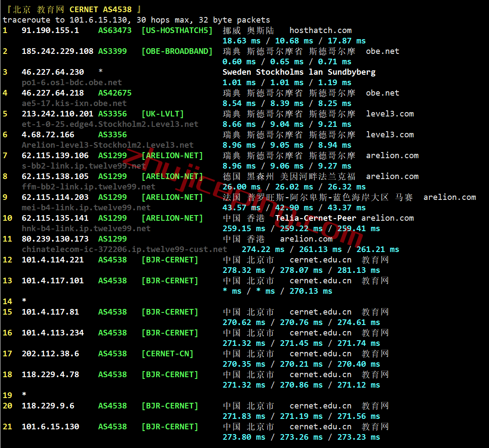Select hop 21 IP address 101.6.15.130
This screenshot has height=448, width=489.
(50, 427)
